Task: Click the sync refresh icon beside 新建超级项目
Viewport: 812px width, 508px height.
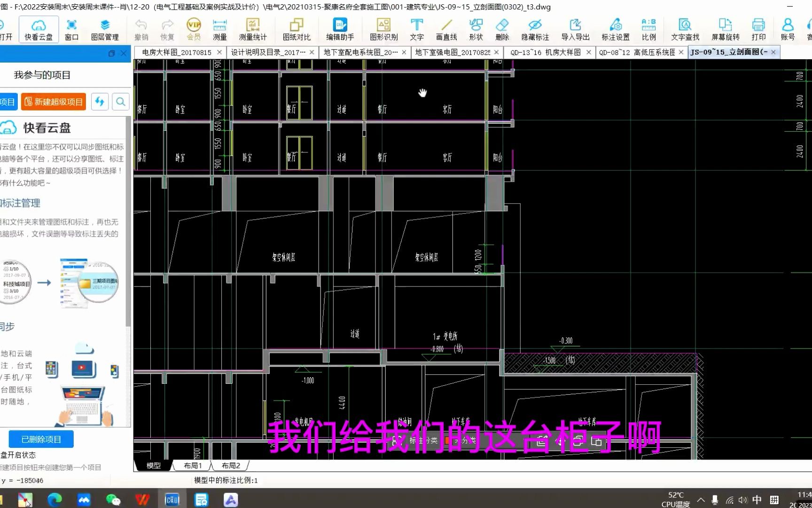Action: point(100,102)
